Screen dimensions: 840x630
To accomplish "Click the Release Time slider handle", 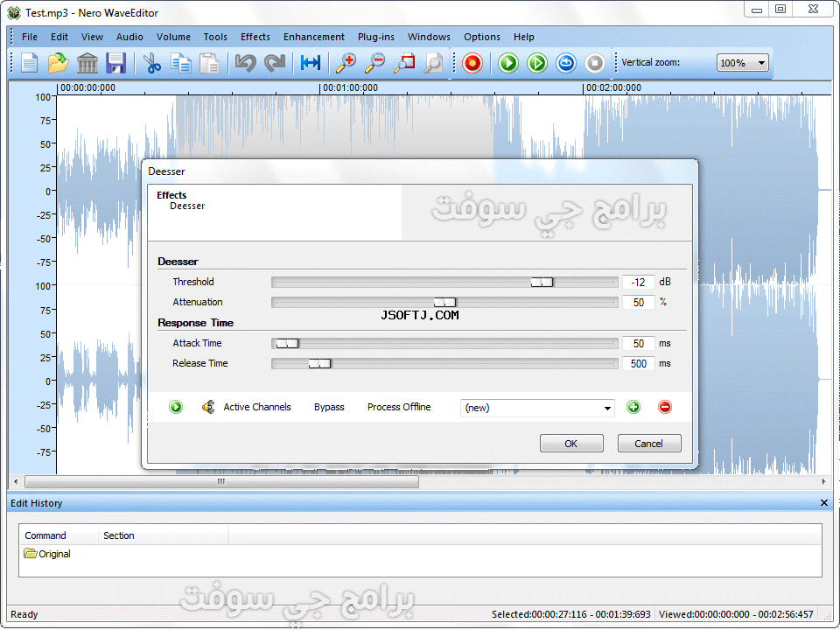I will (x=320, y=364).
